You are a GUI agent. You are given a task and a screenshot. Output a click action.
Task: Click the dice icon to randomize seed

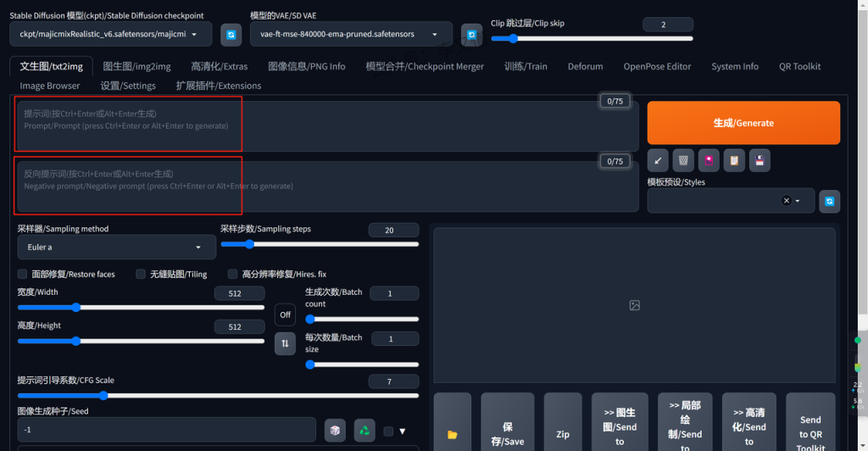(x=335, y=431)
